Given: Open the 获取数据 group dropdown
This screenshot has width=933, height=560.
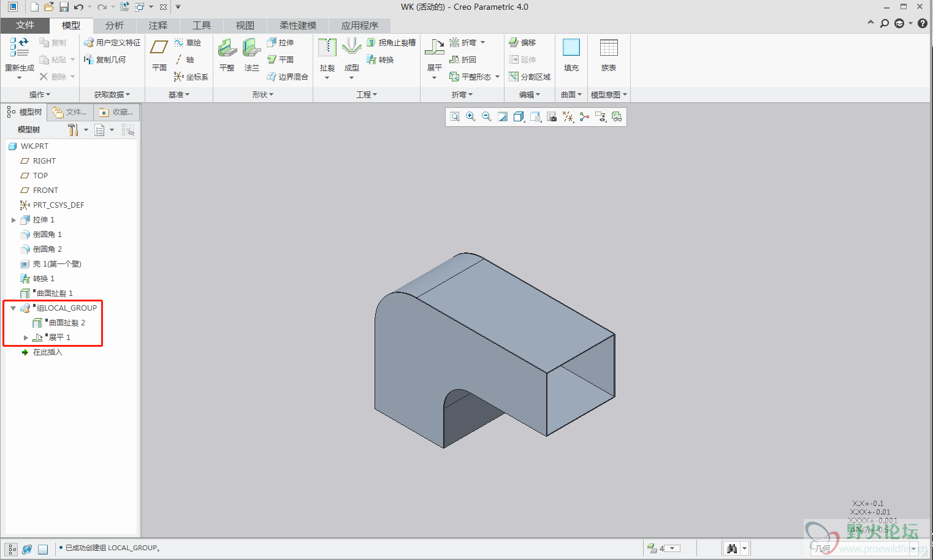Looking at the screenshot, I should coord(112,94).
